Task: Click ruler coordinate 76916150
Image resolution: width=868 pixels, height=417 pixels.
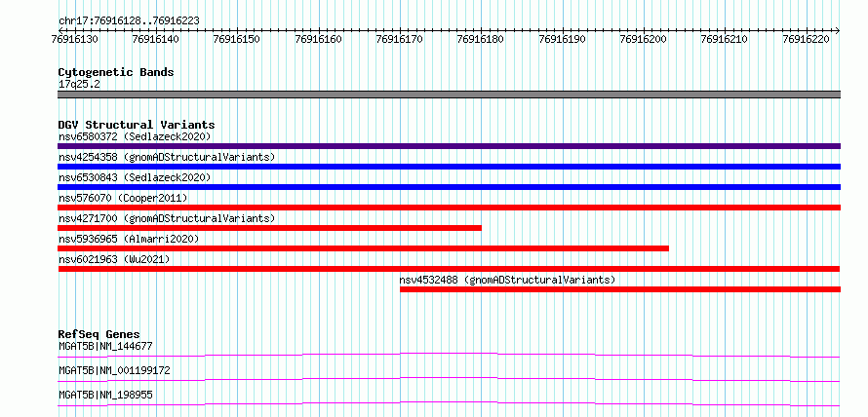Action: coord(237,39)
